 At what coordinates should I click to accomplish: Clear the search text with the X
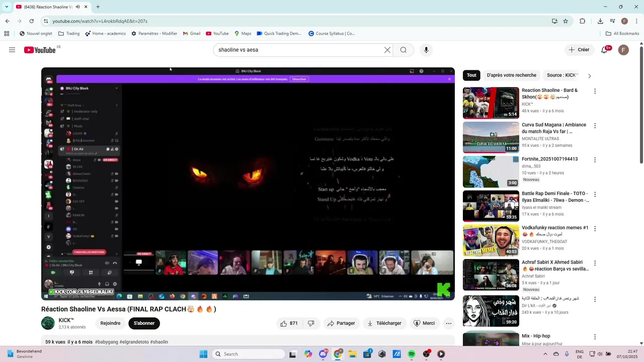pos(387,50)
